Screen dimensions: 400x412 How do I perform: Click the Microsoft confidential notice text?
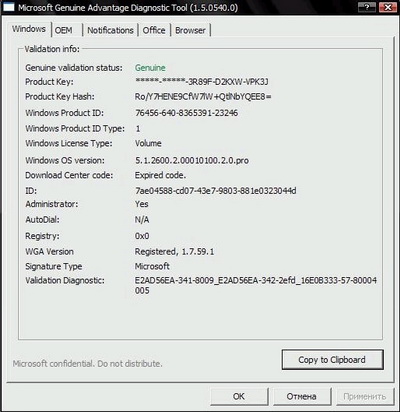click(x=87, y=364)
